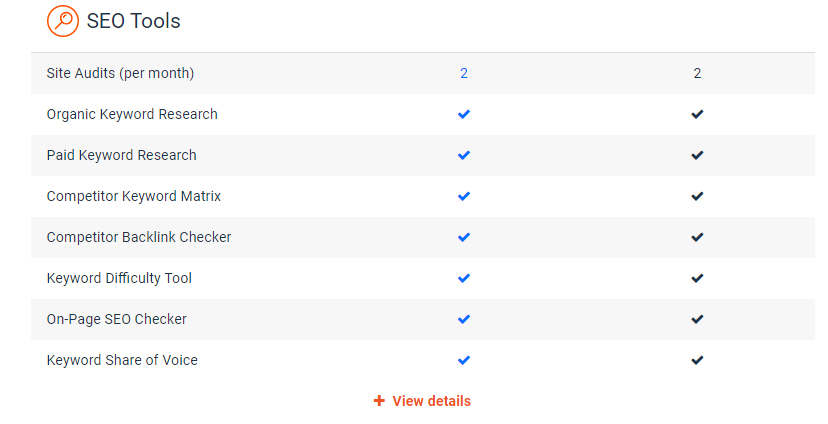Click black checkmark for Keyword Share of Voice
Image resolution: width=828 pixels, height=424 pixels.
[697, 360]
